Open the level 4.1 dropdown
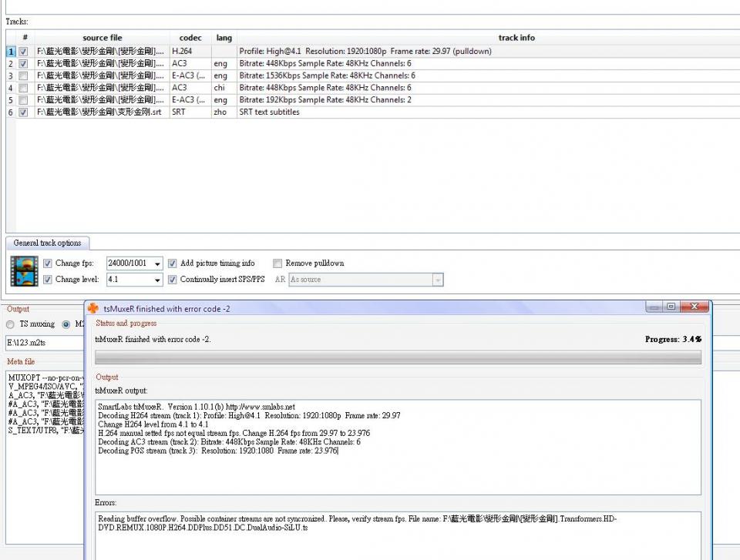 coord(157,280)
